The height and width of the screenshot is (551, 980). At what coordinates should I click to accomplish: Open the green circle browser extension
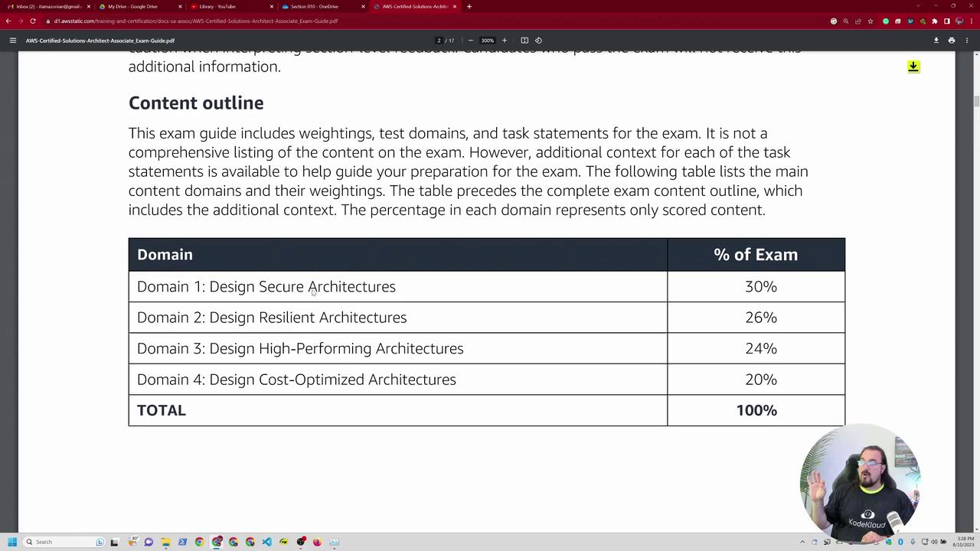point(886,21)
